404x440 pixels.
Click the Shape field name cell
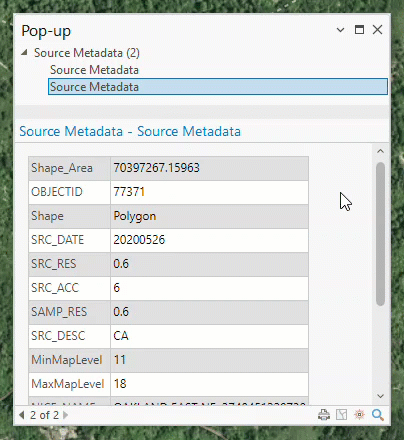pos(69,216)
